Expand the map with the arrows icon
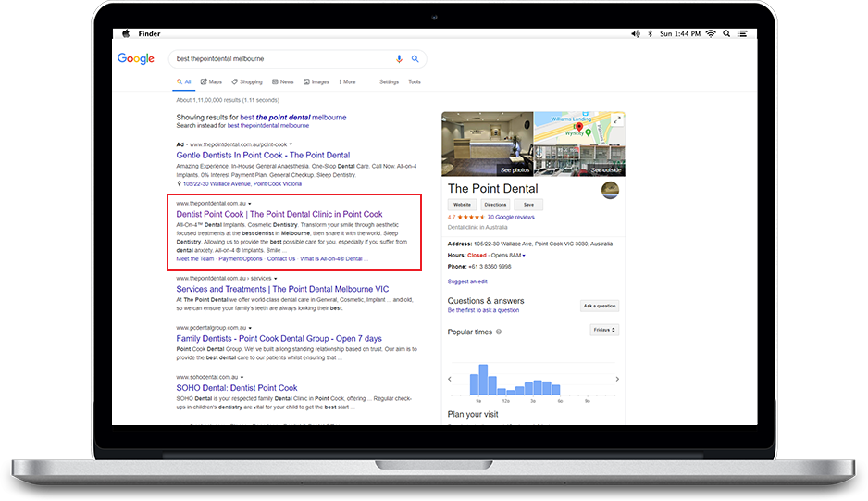868x501 pixels. [617, 119]
